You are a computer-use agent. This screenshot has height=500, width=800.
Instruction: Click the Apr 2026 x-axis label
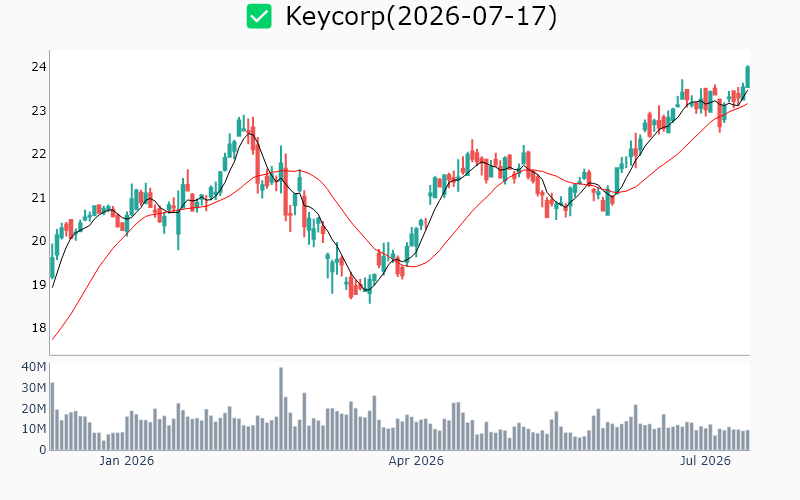416,461
